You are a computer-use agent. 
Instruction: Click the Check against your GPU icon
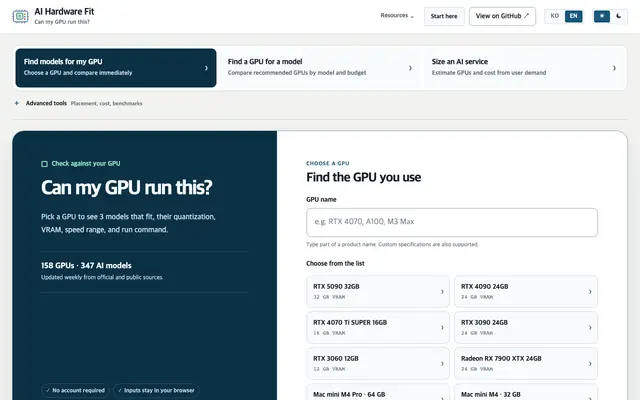pyautogui.click(x=44, y=164)
